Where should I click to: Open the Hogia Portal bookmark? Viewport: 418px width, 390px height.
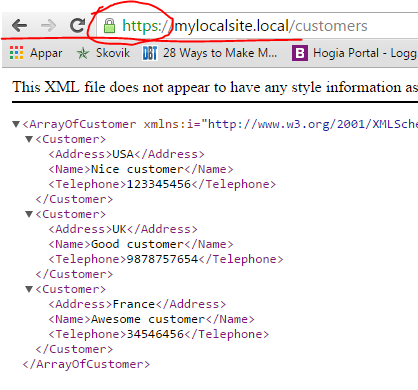355,53
